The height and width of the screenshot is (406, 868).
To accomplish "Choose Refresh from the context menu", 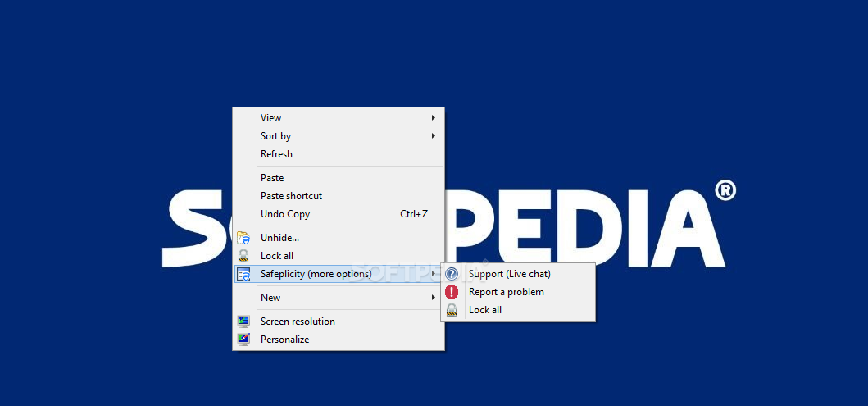I will (x=339, y=154).
